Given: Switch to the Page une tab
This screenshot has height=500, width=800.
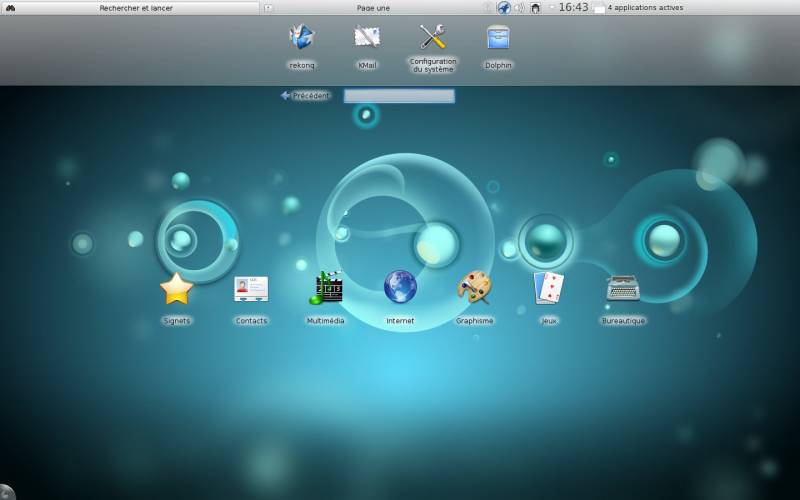Looking at the screenshot, I should pyautogui.click(x=373, y=8).
